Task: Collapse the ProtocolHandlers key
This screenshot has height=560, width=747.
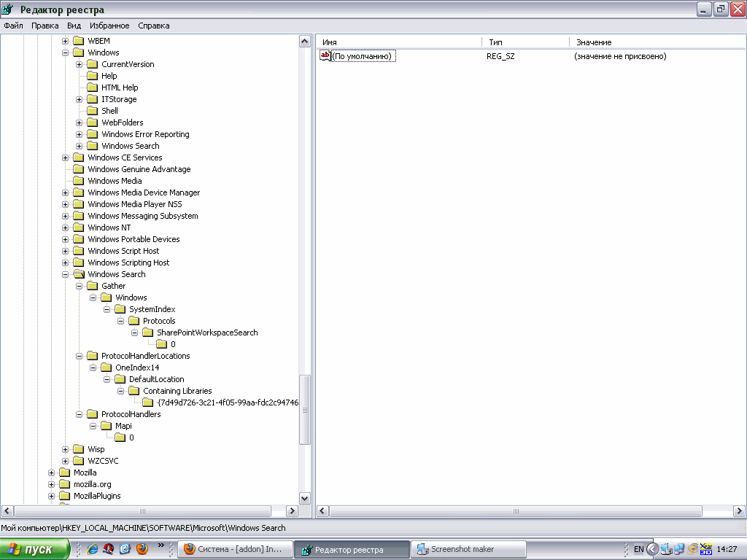Action: point(80,414)
